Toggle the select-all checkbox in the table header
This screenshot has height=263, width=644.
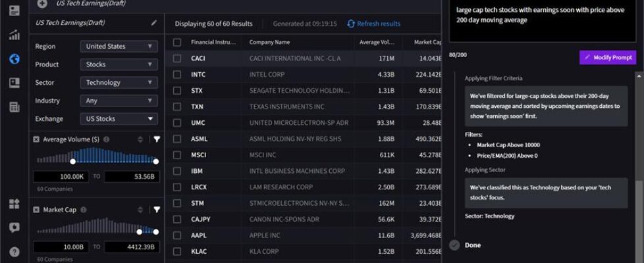tap(177, 42)
